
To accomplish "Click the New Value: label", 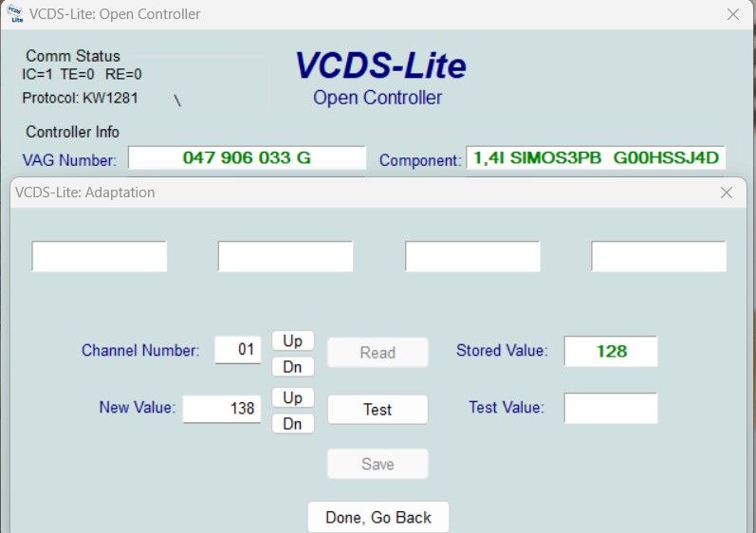I will pos(138,407).
